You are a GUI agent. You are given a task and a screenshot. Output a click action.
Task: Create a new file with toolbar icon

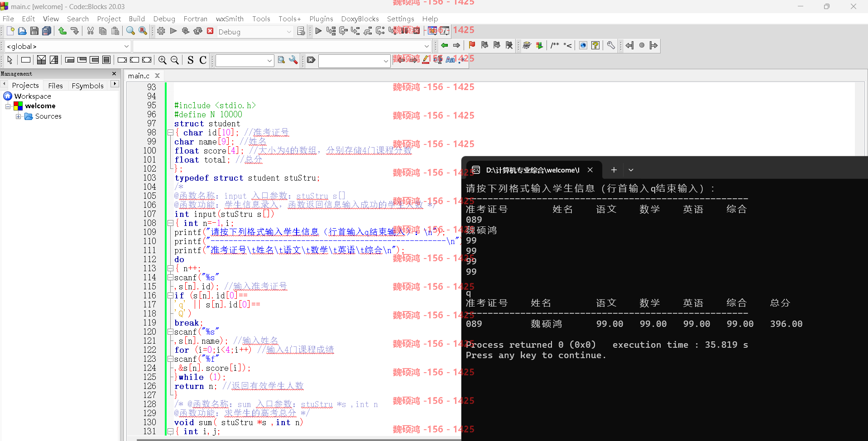coord(10,31)
